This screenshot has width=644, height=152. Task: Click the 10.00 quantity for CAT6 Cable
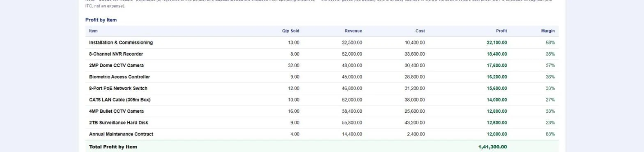point(294,100)
